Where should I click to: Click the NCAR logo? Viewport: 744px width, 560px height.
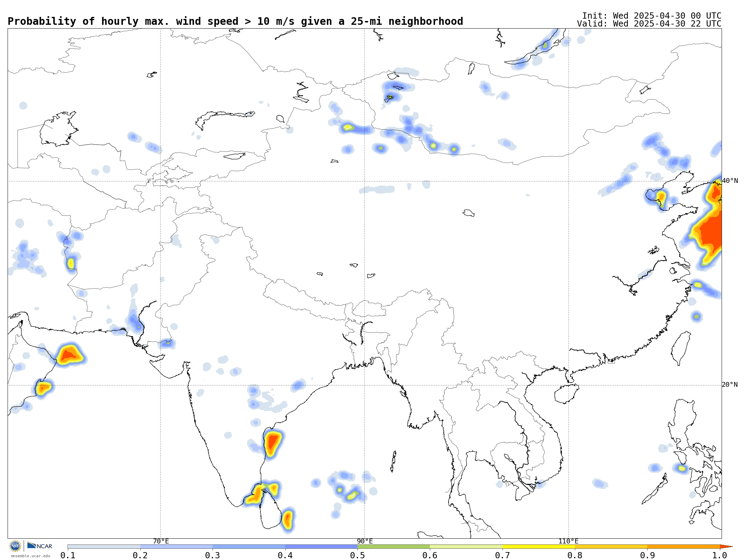(40, 546)
